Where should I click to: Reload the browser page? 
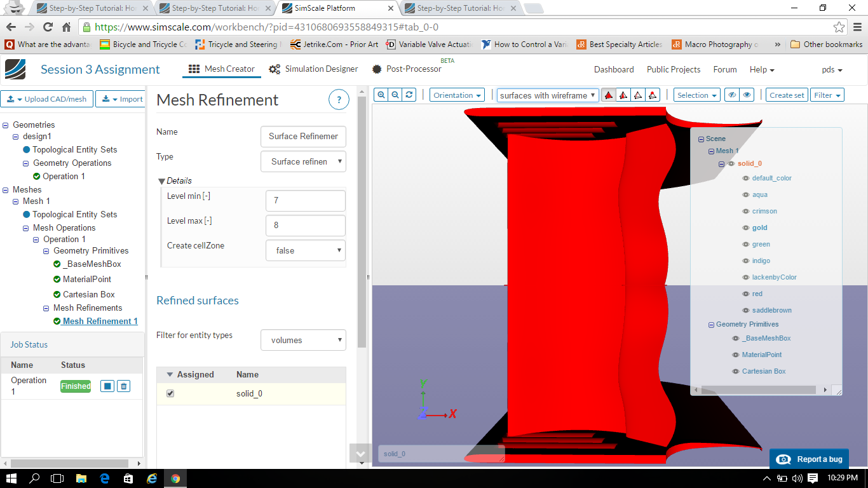48,27
